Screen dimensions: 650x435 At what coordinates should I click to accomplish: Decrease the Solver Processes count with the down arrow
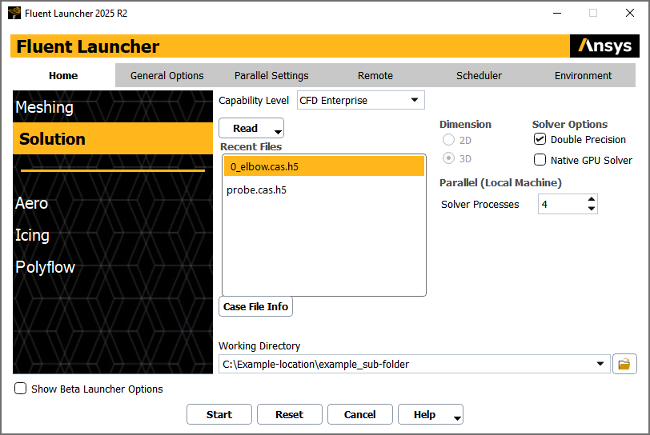592,209
